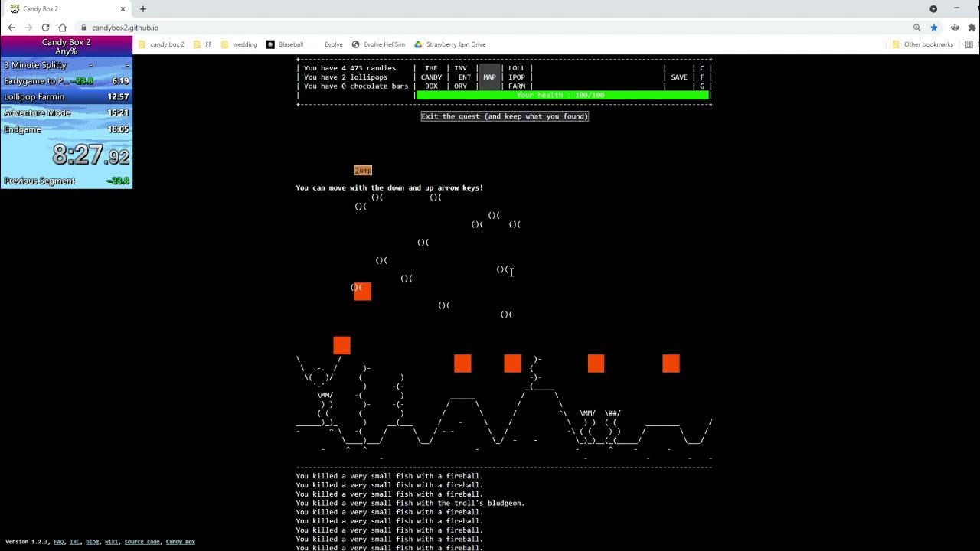Image resolution: width=980 pixels, height=551 pixels.
Task: Click the orange Jump button
Action: pyautogui.click(x=363, y=170)
